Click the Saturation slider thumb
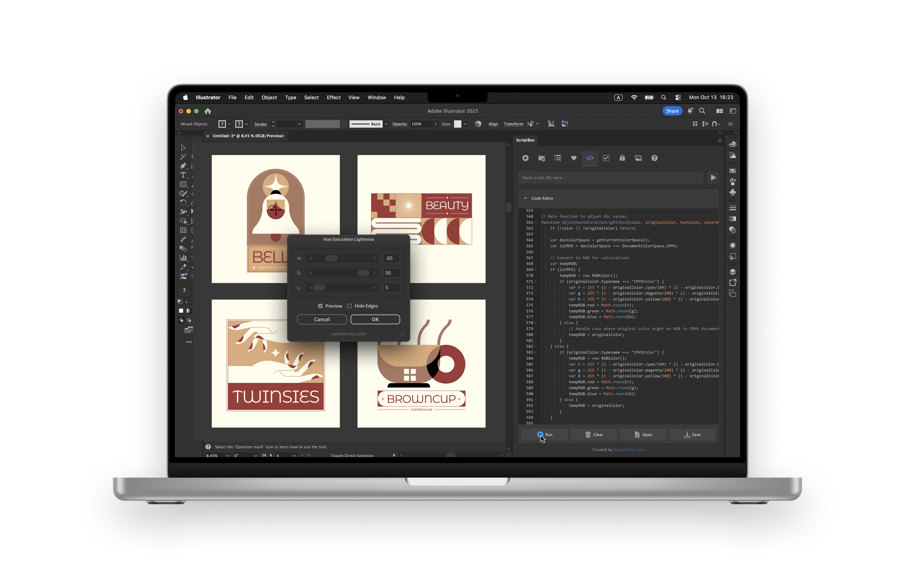 [363, 273]
